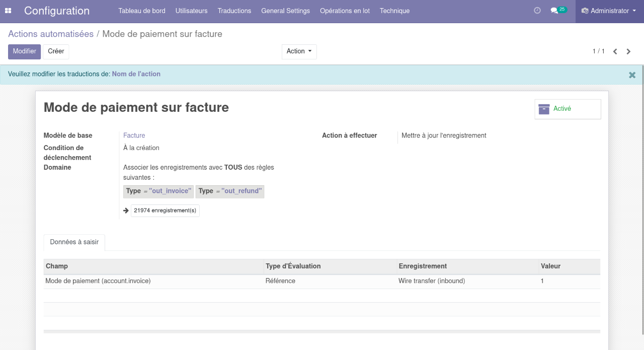Follow the Nom de l'action translation link
Image resolution: width=644 pixels, height=350 pixels.
136,74
